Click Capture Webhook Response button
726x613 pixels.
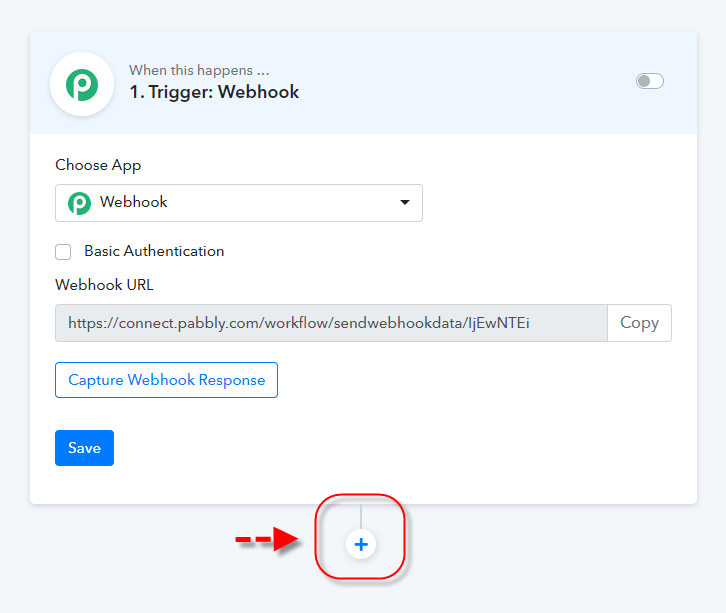coord(166,380)
